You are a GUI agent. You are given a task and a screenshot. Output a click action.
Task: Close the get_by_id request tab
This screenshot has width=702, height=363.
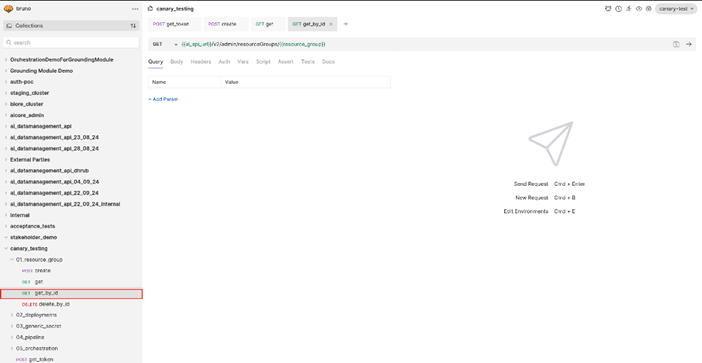coord(331,24)
